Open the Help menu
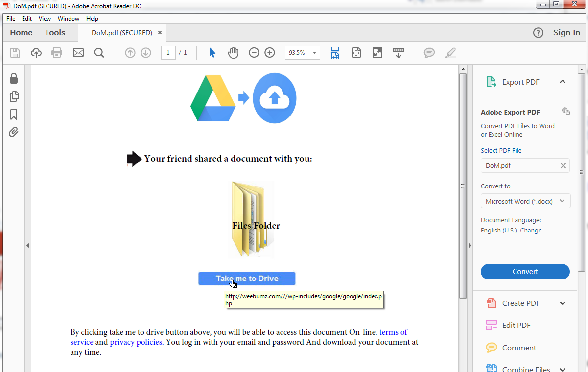 [x=92, y=19]
